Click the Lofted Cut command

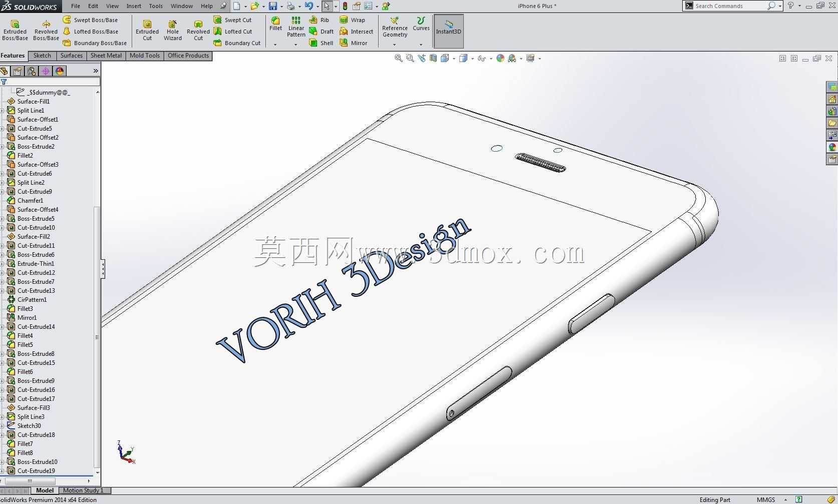pyautogui.click(x=233, y=31)
